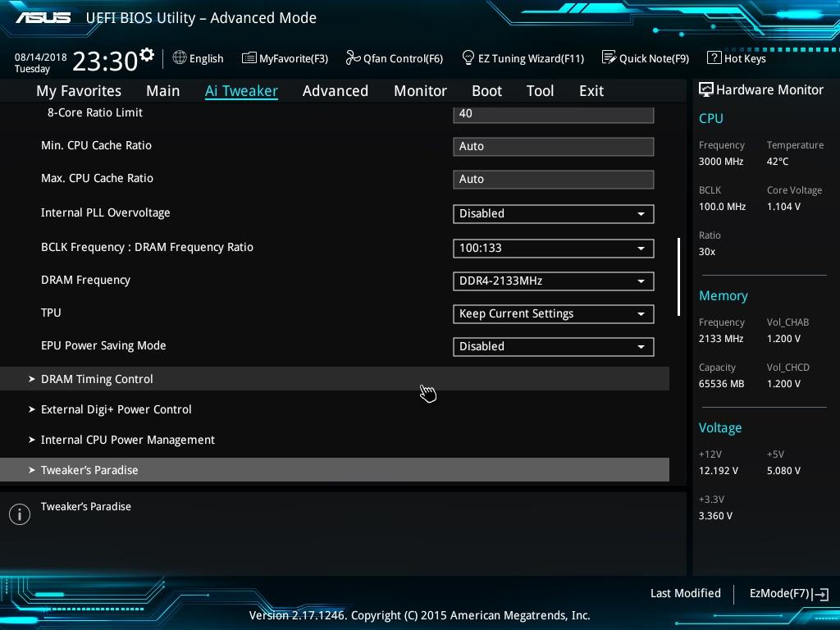Click the Internal PLL Overvoltage label
Viewport: 840px width, 630px height.
click(x=106, y=212)
